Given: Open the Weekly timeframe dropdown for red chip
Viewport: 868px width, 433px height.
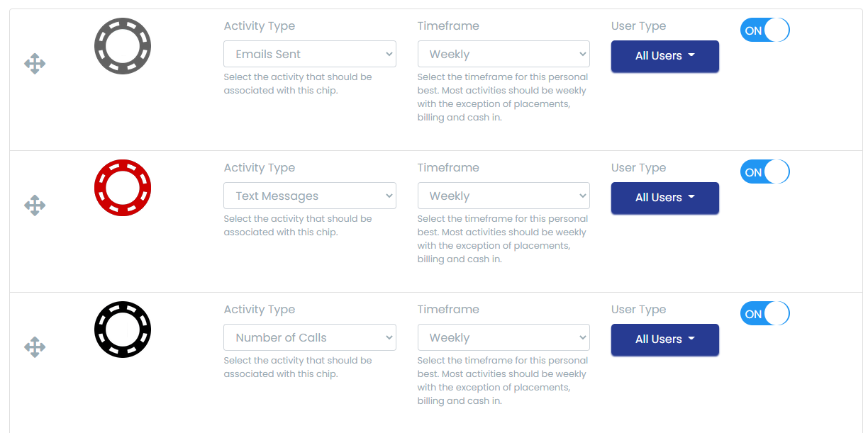Looking at the screenshot, I should tap(503, 196).
